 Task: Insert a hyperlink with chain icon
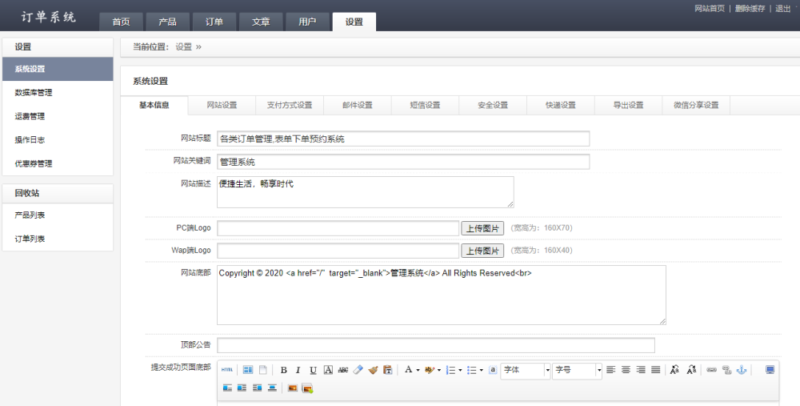click(712, 370)
